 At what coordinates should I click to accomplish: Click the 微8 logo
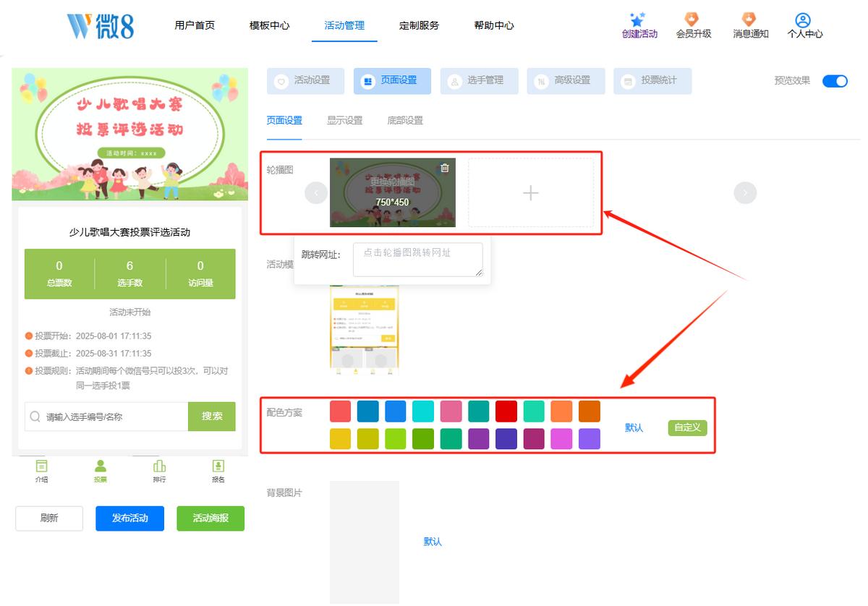(x=101, y=26)
